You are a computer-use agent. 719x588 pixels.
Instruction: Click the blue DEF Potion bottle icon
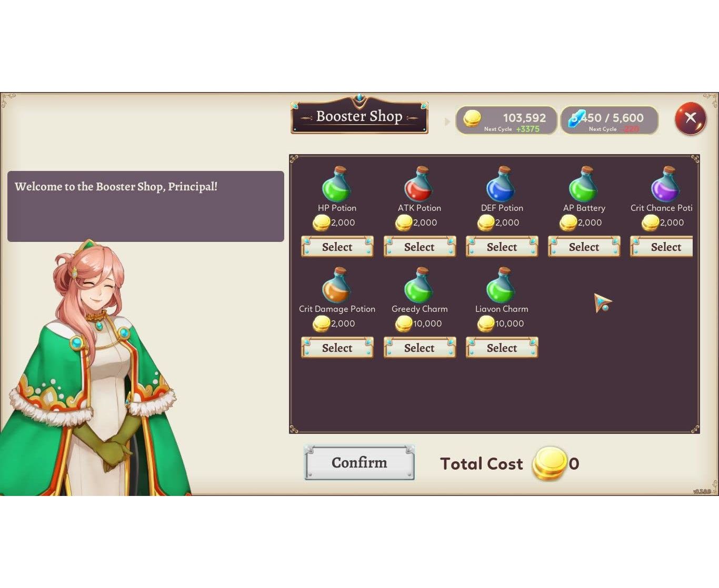point(501,184)
